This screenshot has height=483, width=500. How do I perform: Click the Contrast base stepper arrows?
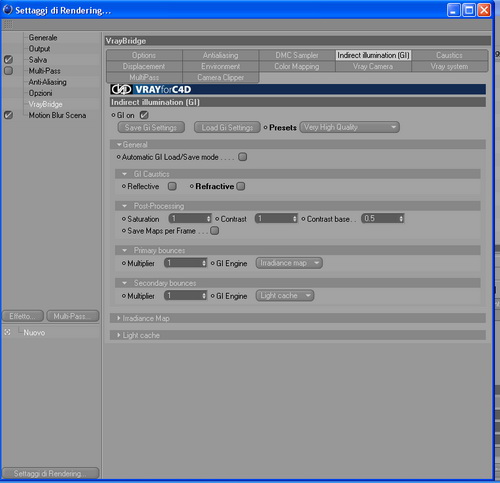click(x=401, y=219)
